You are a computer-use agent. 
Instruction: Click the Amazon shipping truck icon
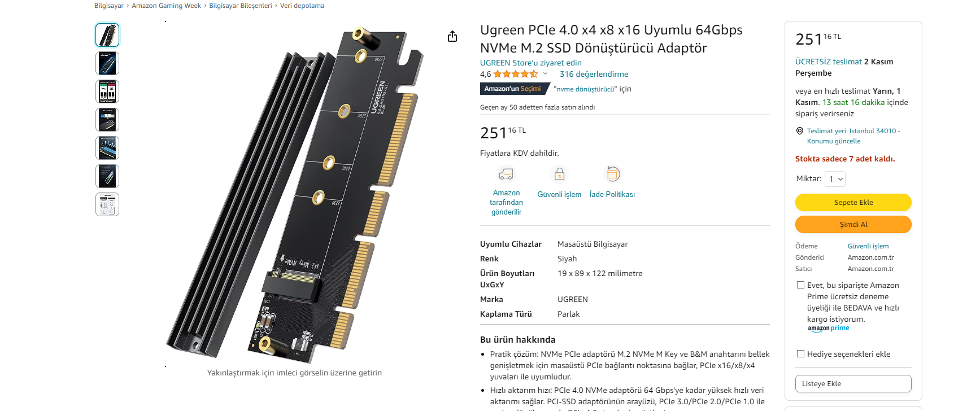(x=506, y=174)
